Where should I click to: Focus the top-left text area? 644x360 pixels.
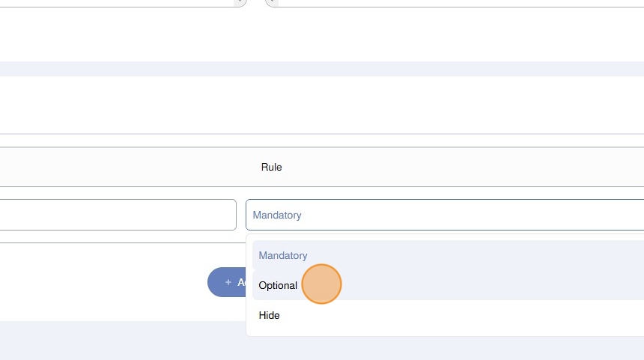(112, 2)
